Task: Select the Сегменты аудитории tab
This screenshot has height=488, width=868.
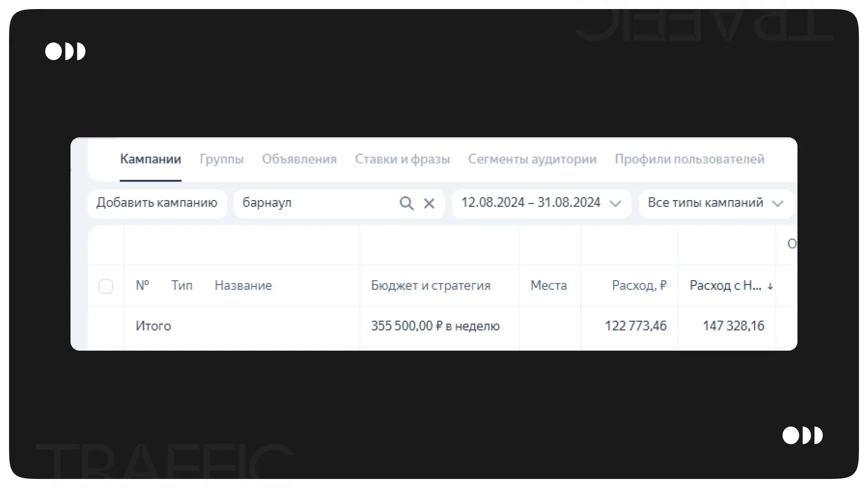Action: [532, 159]
